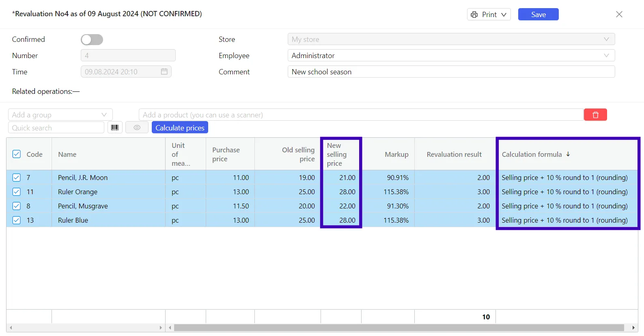Click new selling price 22.00 cell
644x336 pixels.
click(x=341, y=206)
